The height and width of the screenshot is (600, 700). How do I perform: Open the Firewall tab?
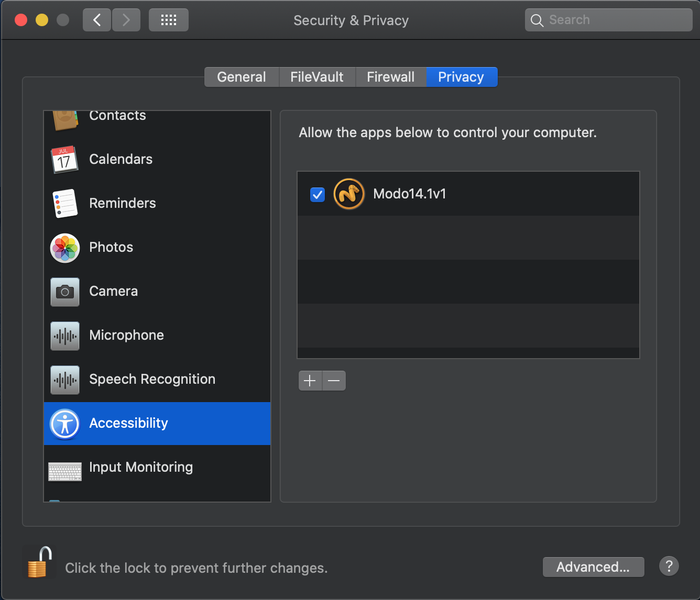(391, 77)
